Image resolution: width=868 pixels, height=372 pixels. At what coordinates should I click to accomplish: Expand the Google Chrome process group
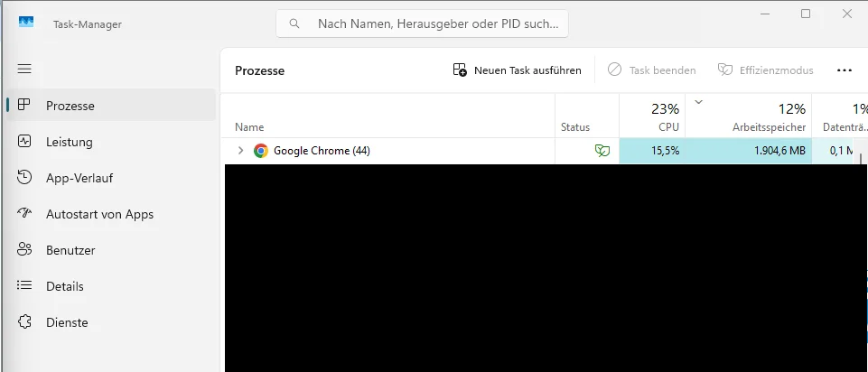(240, 151)
